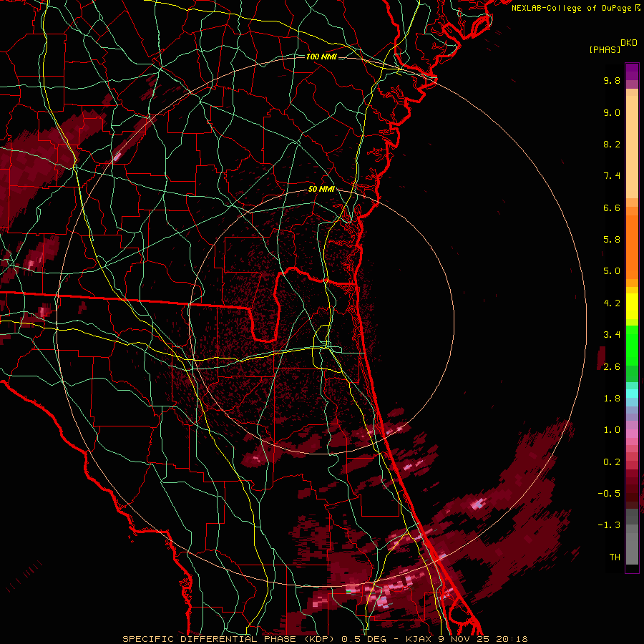
Task: Click the "4.2" scale value
Action: tap(612, 303)
